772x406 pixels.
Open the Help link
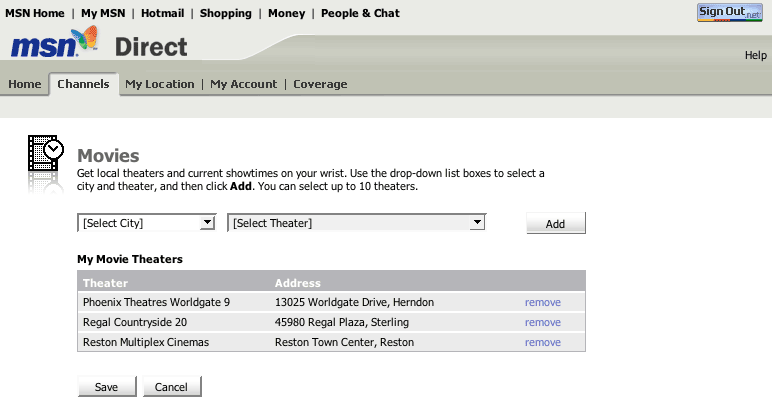(x=755, y=55)
